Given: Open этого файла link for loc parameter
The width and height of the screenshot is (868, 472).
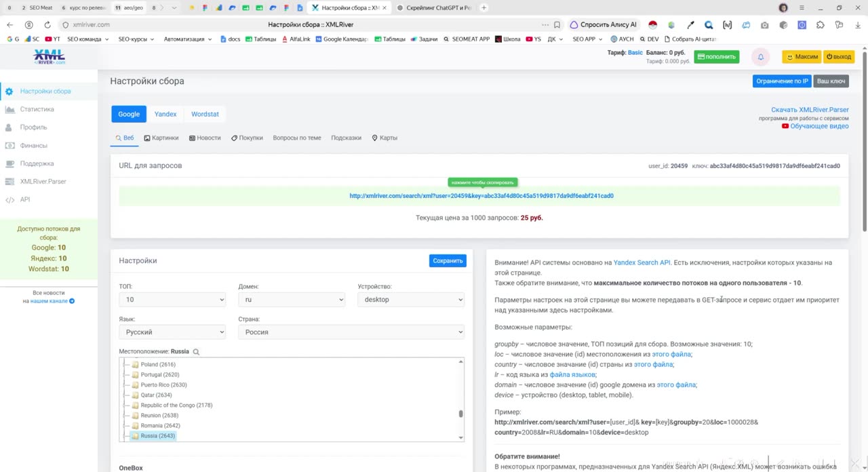Looking at the screenshot, I should point(671,354).
